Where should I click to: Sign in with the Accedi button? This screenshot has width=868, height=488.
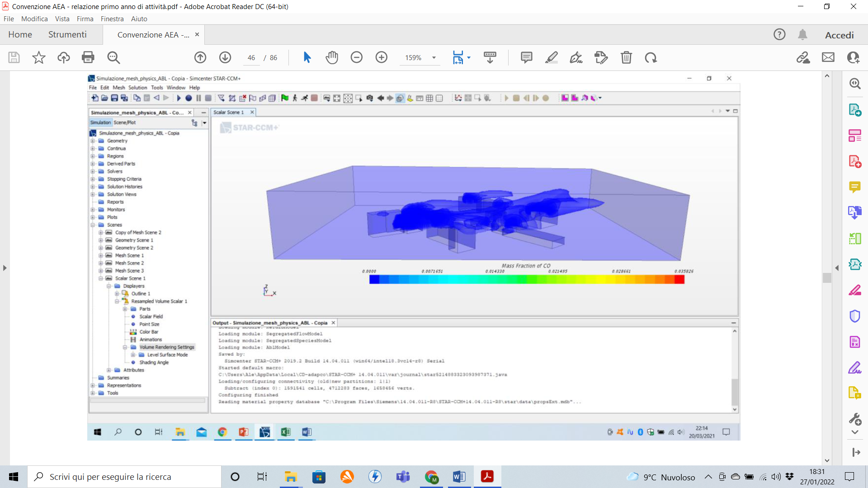(x=840, y=35)
